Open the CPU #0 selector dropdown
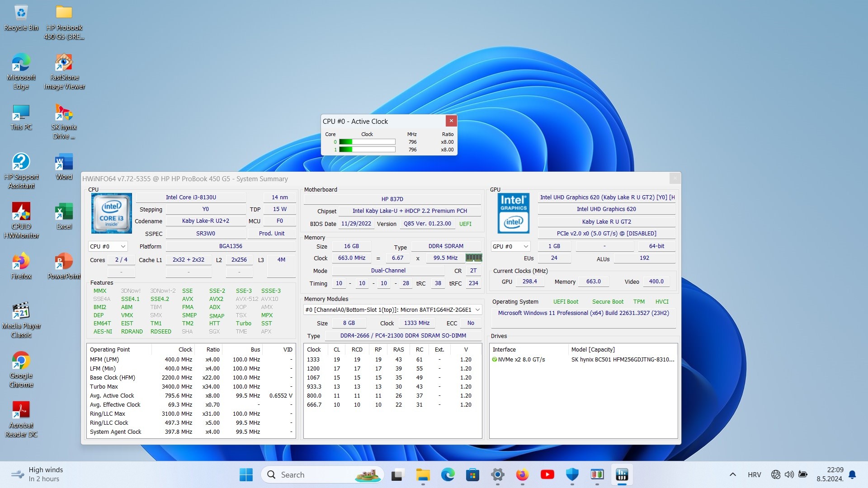The height and width of the screenshot is (488, 868). tap(108, 246)
